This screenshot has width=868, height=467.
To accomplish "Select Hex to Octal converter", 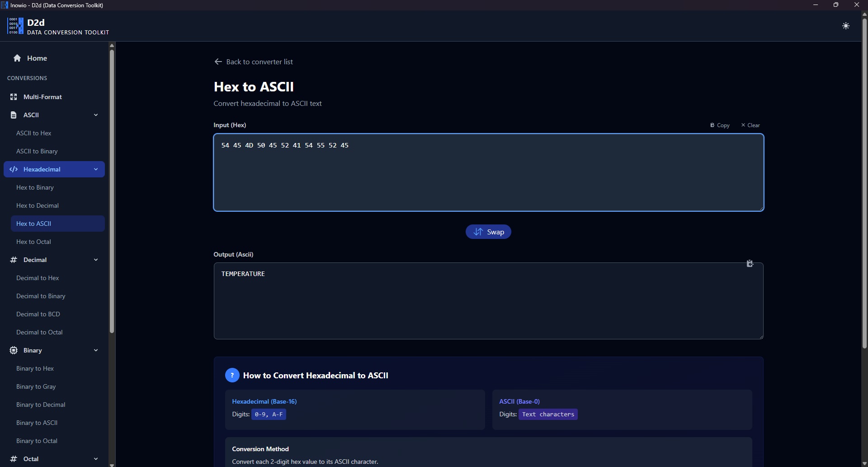I will [58, 242].
